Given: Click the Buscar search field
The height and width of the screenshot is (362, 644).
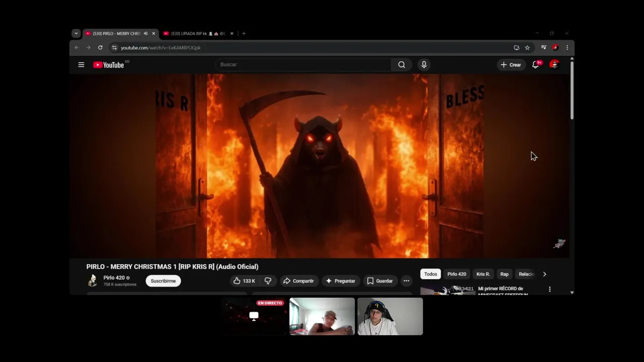Looking at the screenshot, I should pyautogui.click(x=303, y=64).
